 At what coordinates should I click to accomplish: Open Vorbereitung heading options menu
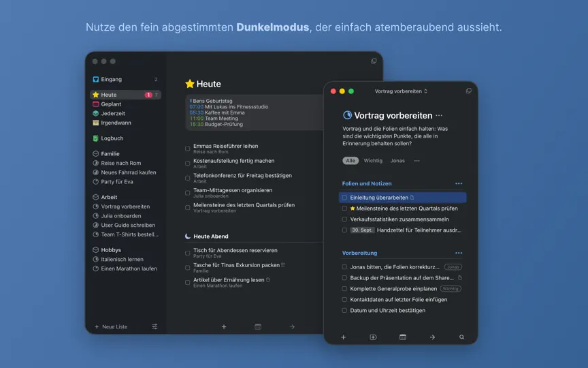459,253
